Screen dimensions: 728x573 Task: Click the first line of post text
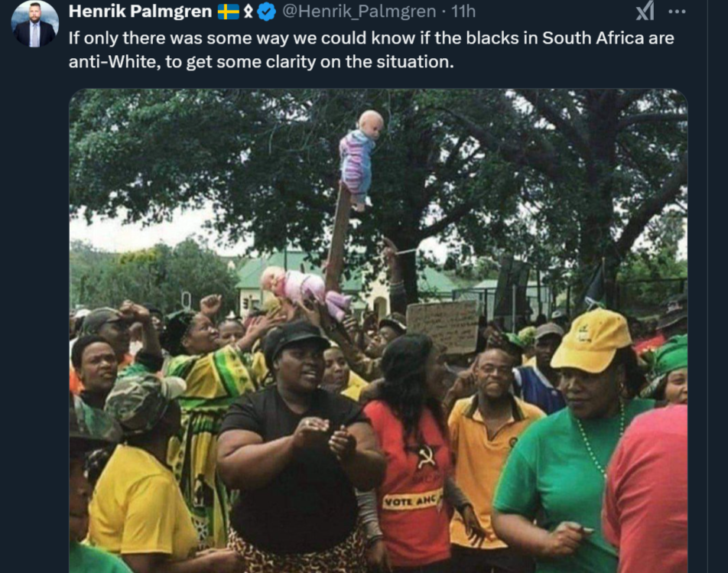point(371,38)
